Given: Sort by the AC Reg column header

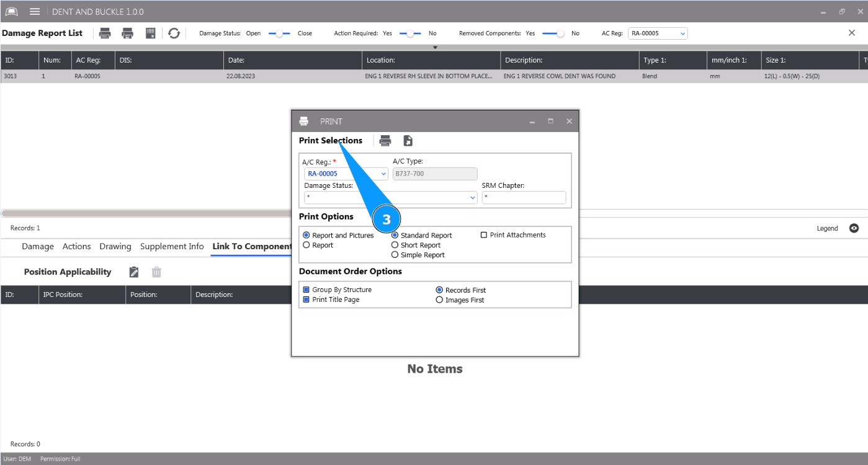Looking at the screenshot, I should point(93,60).
